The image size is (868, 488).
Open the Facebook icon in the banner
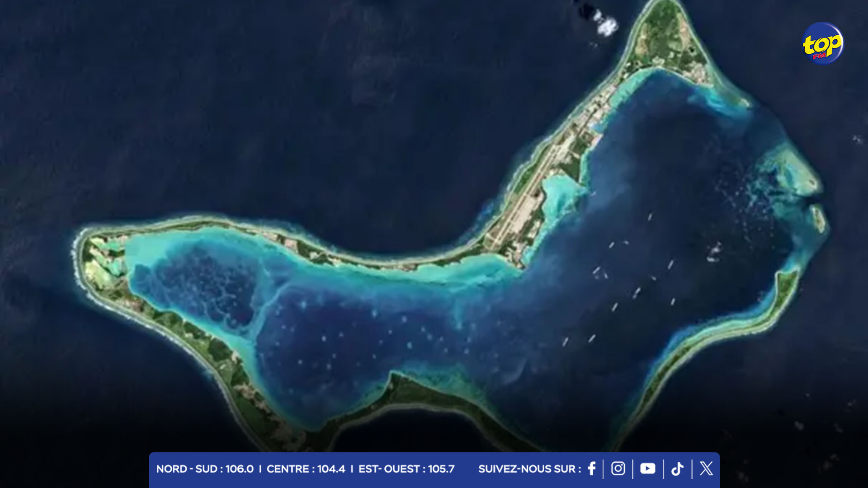(x=591, y=469)
